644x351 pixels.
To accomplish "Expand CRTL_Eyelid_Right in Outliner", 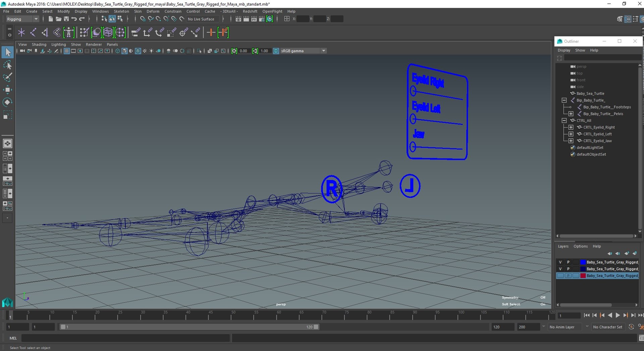I will [x=571, y=127].
